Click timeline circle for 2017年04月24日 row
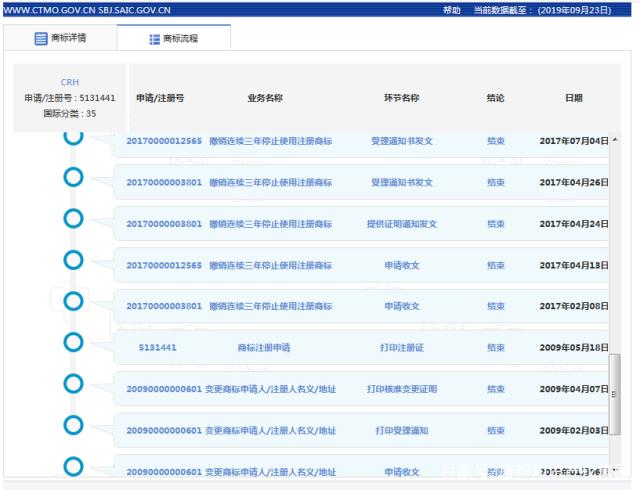The height and width of the screenshot is (490, 640). [x=73, y=219]
